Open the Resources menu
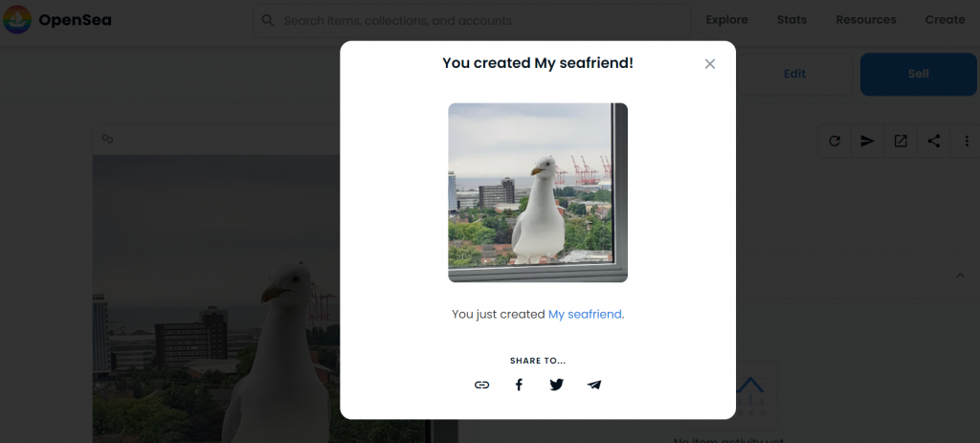Image resolution: width=980 pixels, height=443 pixels. [x=866, y=20]
